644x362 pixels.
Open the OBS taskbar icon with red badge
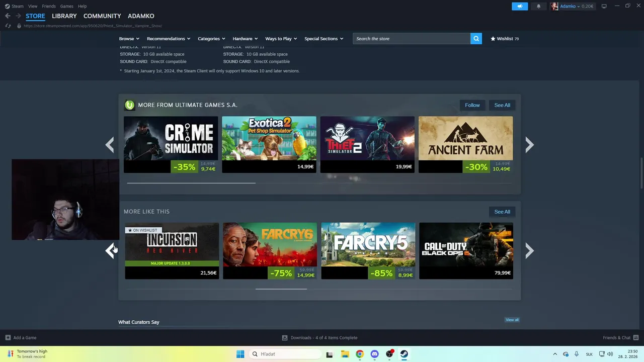[x=389, y=354]
